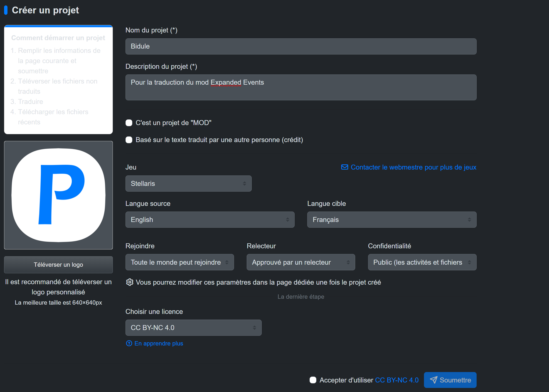Click the gear icon next to settings note
Image resolution: width=549 pixels, height=392 pixels.
point(130,282)
